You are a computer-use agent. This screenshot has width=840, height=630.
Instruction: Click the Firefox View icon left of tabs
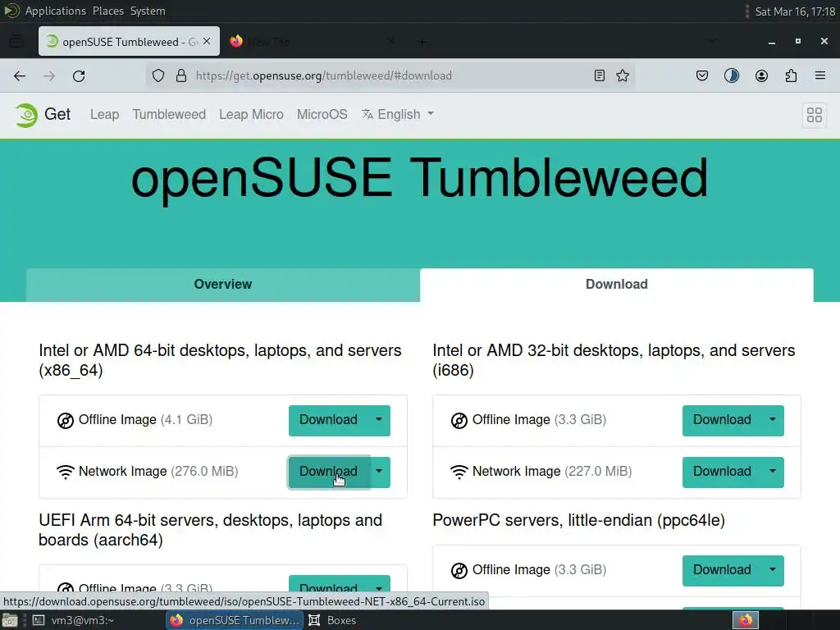tap(16, 41)
